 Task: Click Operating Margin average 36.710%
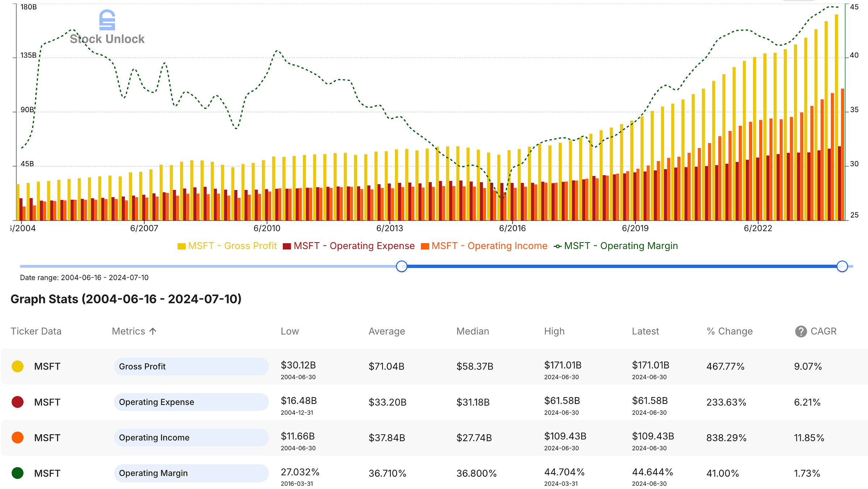387,473
